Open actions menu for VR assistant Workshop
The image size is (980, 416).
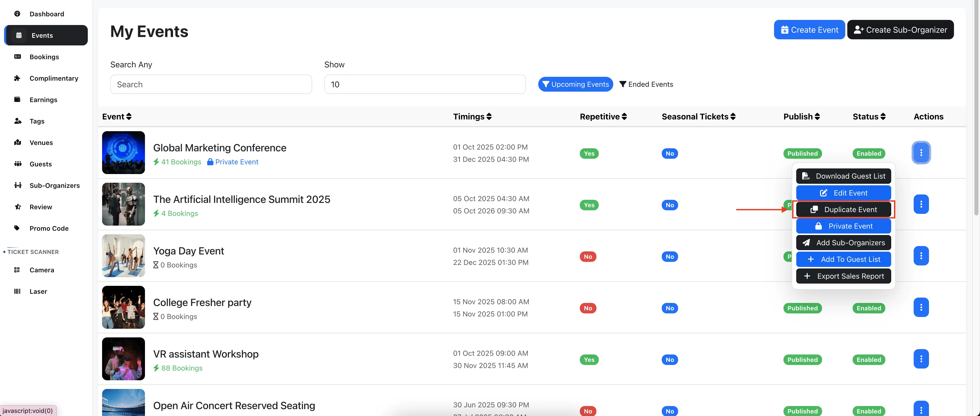click(x=921, y=359)
